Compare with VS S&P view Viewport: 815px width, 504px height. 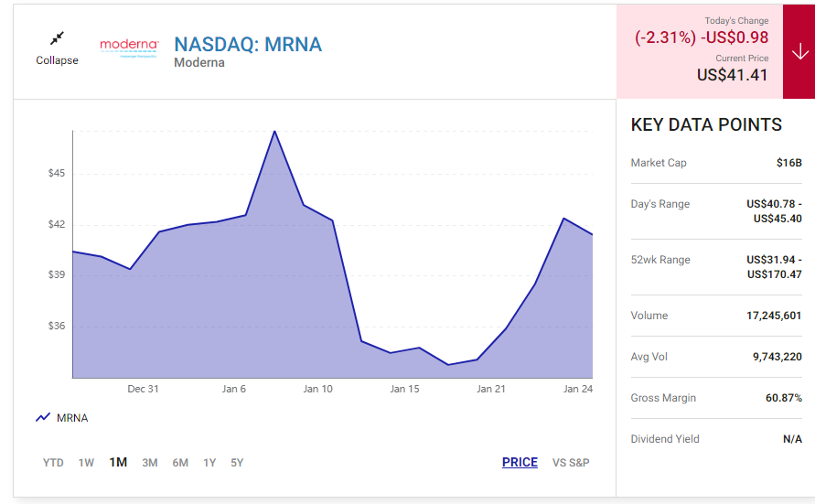pyautogui.click(x=571, y=463)
